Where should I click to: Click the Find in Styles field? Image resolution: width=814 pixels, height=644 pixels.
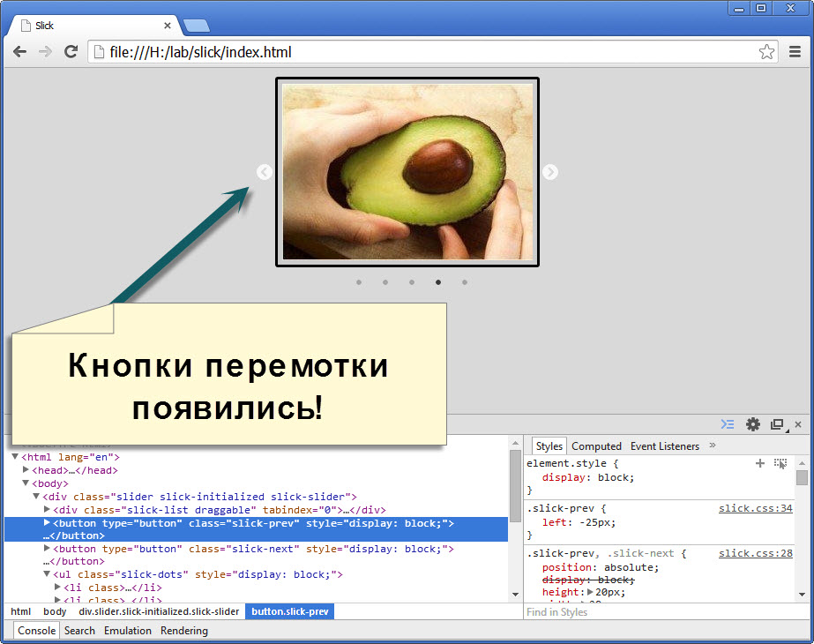(667, 612)
